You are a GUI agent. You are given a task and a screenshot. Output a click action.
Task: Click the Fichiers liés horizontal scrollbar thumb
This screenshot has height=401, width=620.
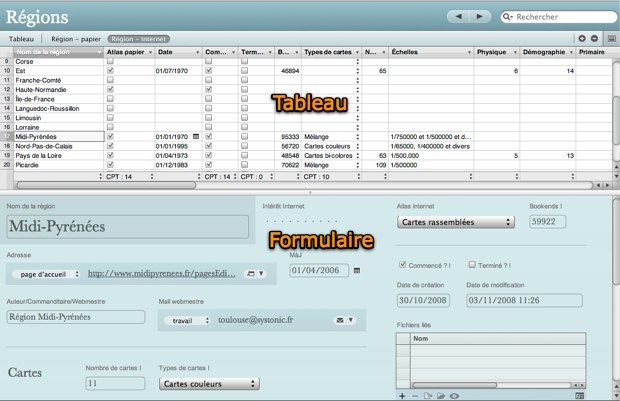pos(455,385)
